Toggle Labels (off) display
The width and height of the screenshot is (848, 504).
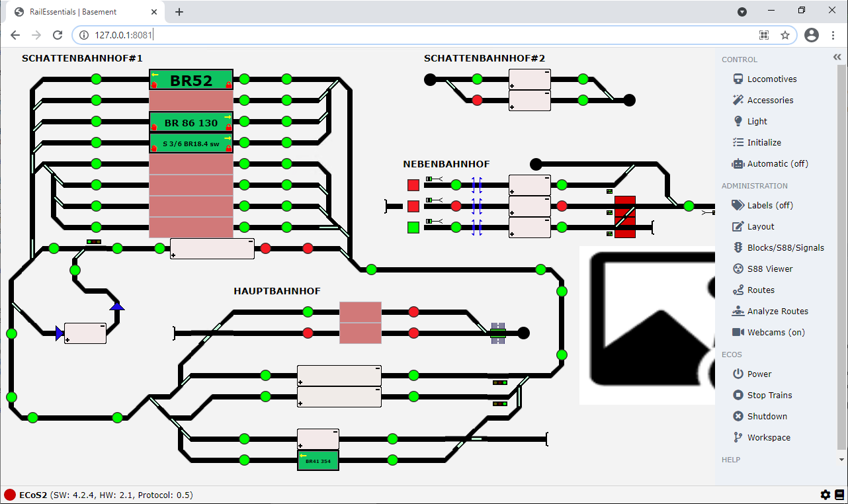coord(770,205)
